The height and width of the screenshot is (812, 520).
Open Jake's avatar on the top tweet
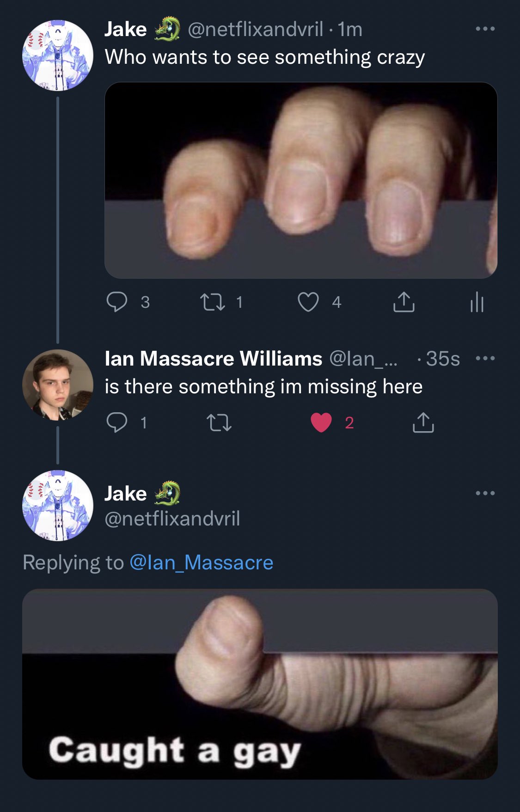point(58,55)
